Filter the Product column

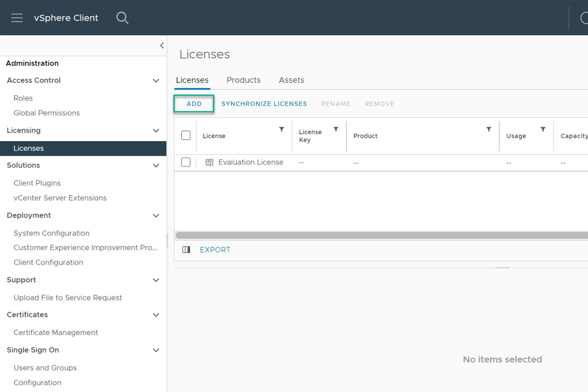[489, 129]
